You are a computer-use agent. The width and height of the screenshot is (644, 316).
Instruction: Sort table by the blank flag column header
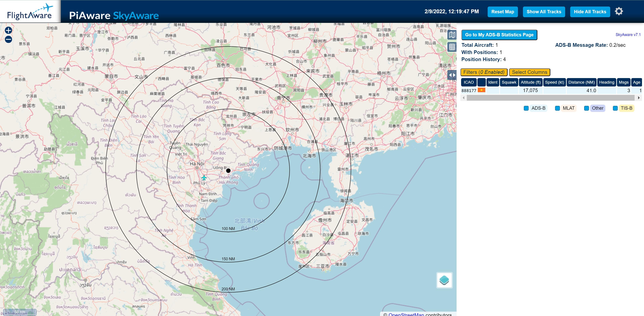click(481, 82)
